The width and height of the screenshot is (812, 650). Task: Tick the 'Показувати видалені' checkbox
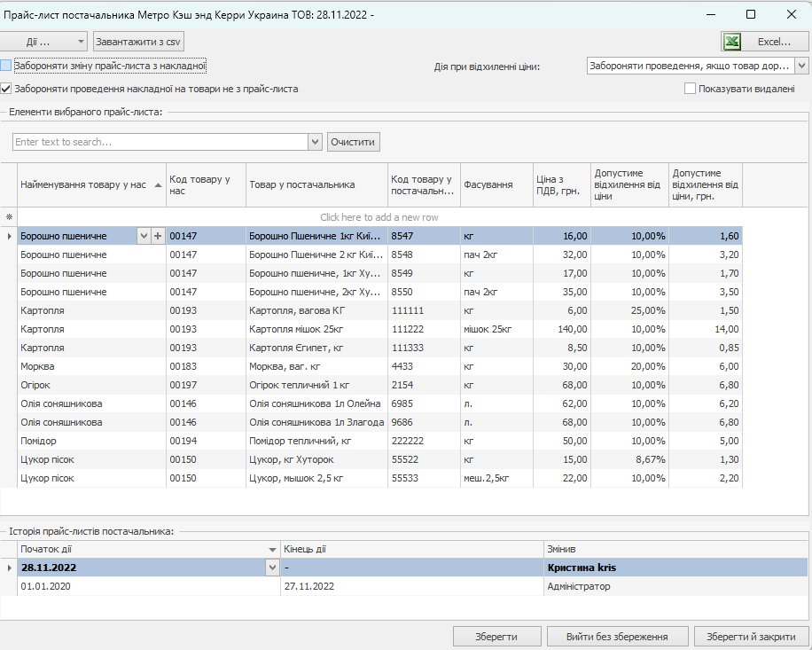pyautogui.click(x=690, y=89)
